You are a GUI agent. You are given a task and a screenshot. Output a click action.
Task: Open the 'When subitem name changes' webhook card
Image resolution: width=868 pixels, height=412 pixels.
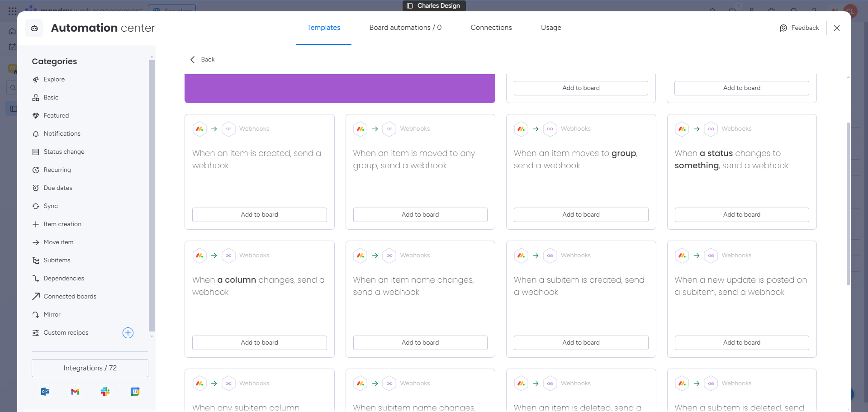420,390
